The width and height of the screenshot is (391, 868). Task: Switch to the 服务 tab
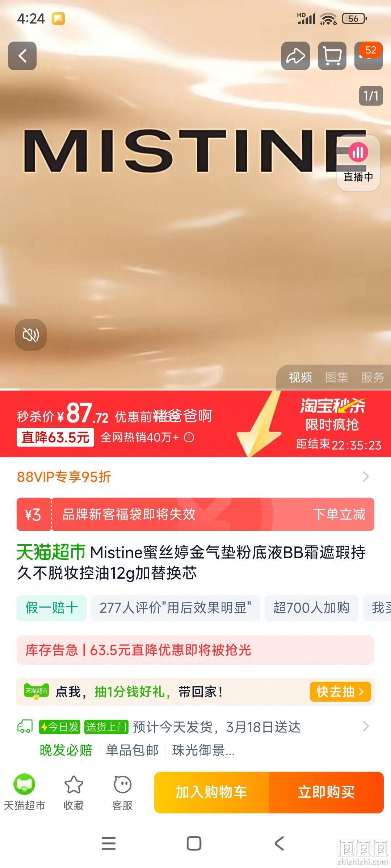[373, 378]
